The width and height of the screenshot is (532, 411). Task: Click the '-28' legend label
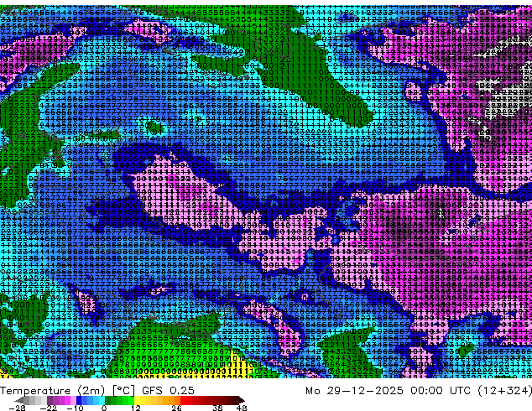point(17,408)
